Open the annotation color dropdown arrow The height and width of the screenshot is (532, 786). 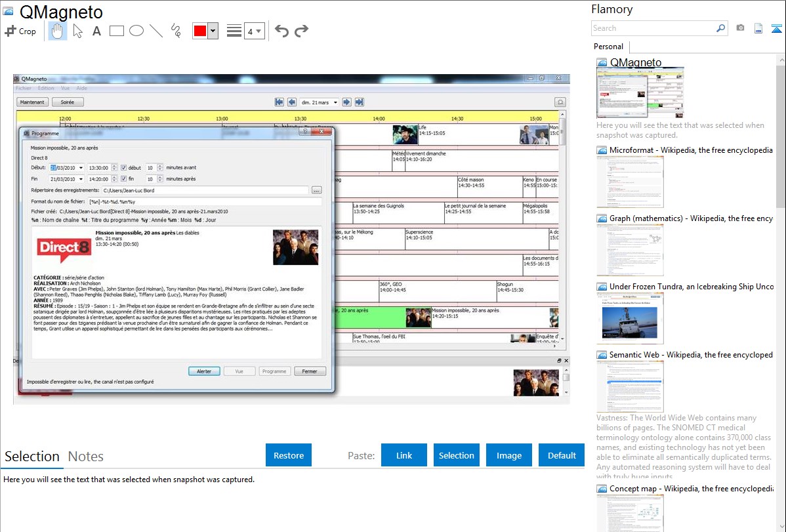coord(213,31)
